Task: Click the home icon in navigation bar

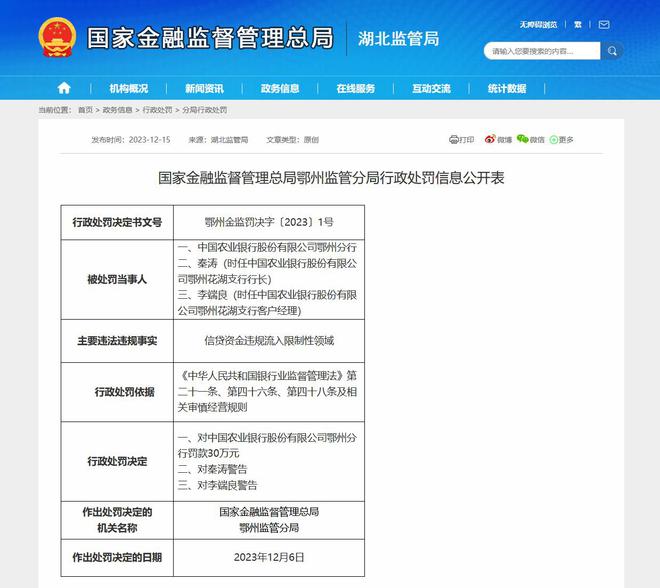Action: 64,88
